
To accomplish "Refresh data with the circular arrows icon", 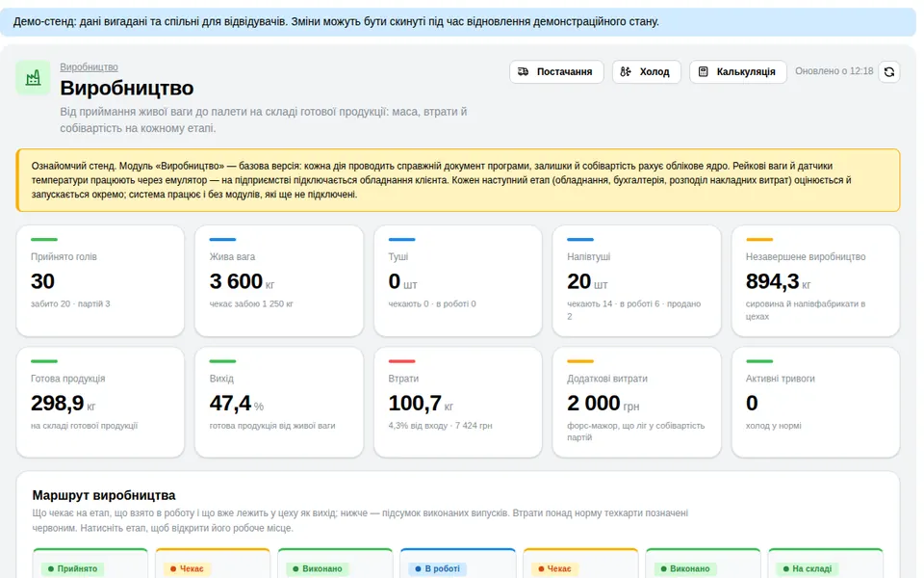I will pyautogui.click(x=889, y=72).
